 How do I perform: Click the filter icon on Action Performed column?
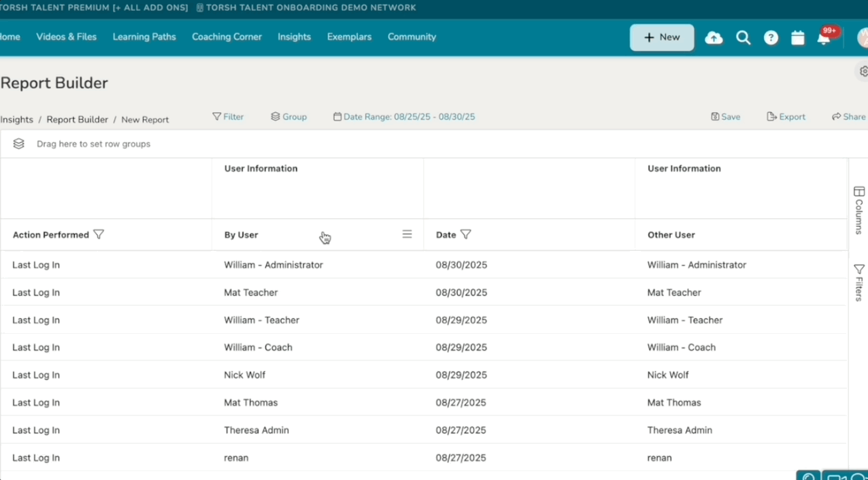coord(99,235)
